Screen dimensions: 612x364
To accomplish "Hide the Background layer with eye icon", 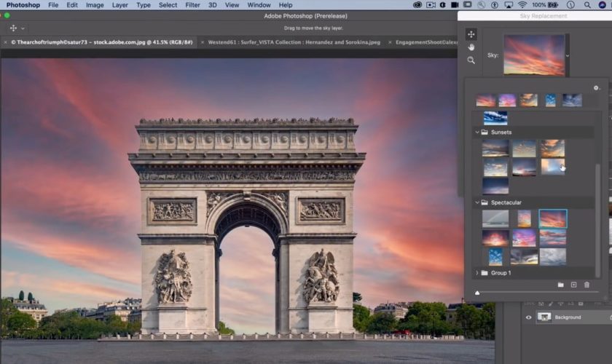I will 529,317.
